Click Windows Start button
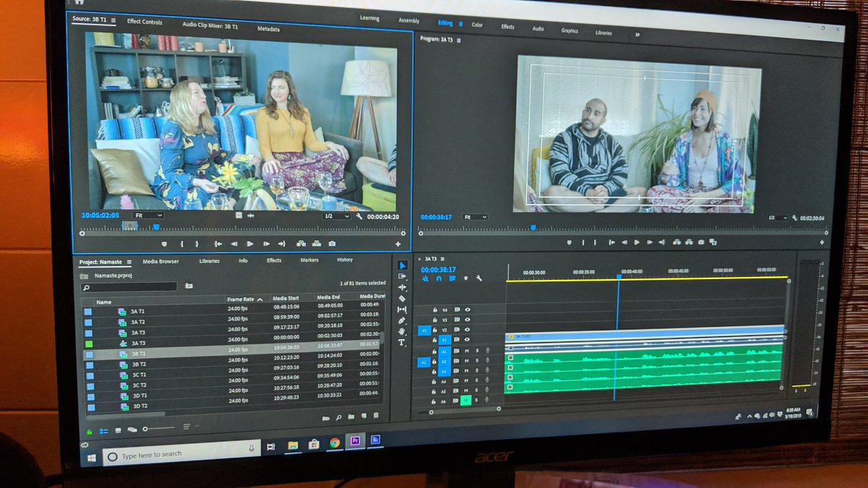This screenshot has width=868, height=488. coord(92,458)
